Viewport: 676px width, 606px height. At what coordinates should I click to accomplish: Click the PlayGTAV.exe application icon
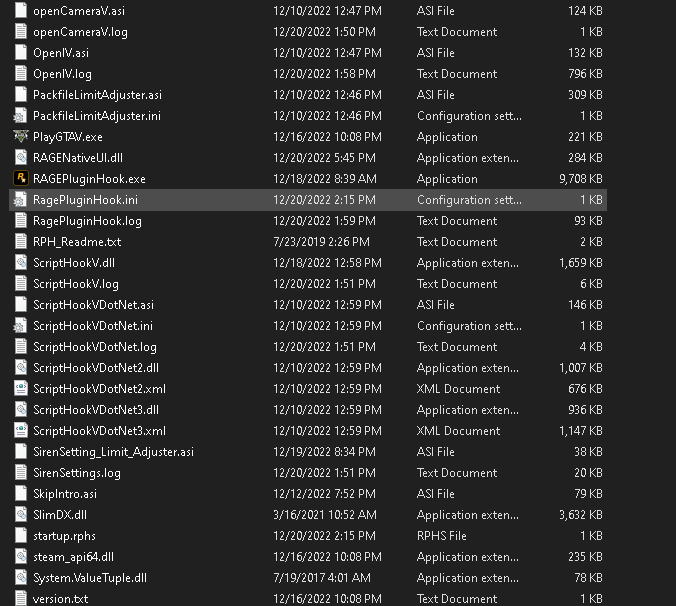coord(21,137)
